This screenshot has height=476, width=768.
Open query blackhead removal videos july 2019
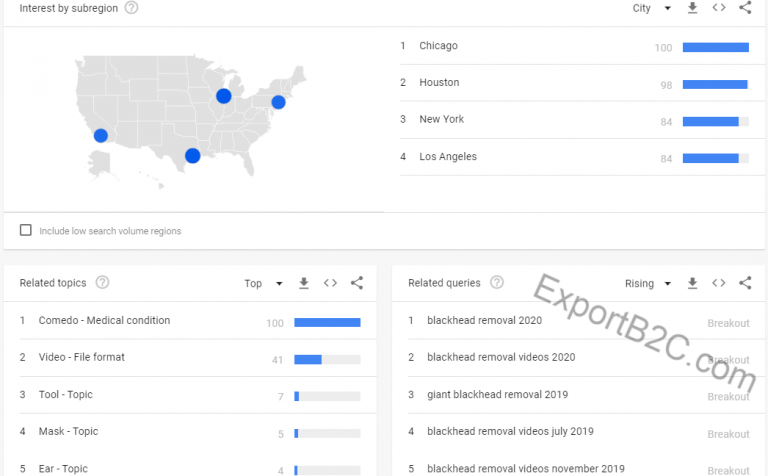pyautogui.click(x=510, y=431)
